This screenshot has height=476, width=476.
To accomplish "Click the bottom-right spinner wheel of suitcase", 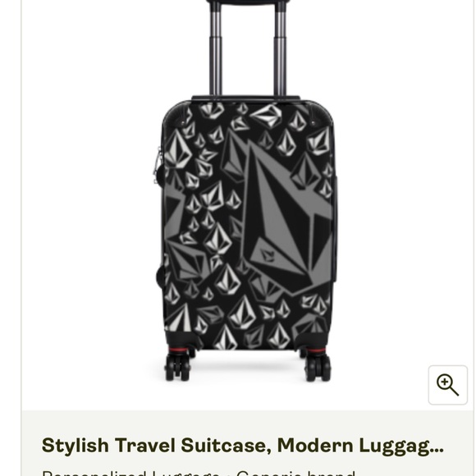I will click(x=318, y=368).
